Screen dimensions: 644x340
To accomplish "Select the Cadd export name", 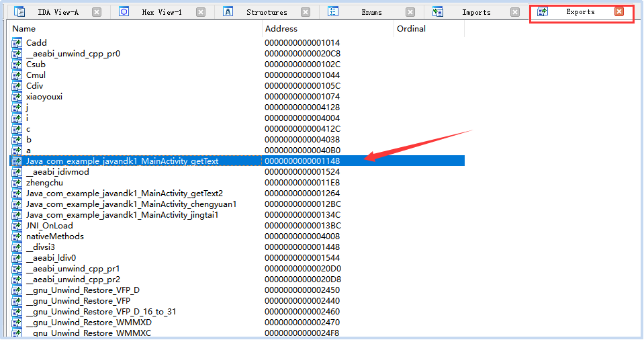I will tap(36, 43).
